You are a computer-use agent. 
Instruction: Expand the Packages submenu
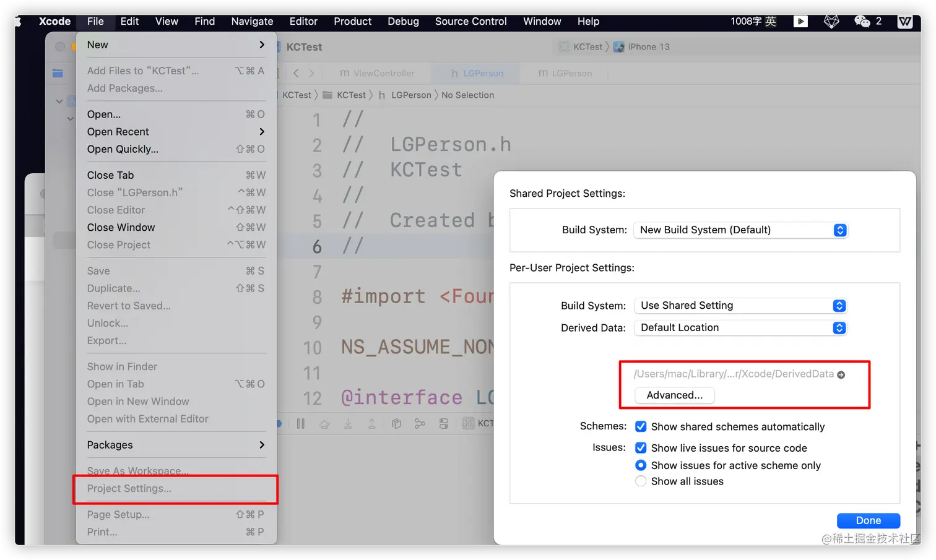coord(176,445)
